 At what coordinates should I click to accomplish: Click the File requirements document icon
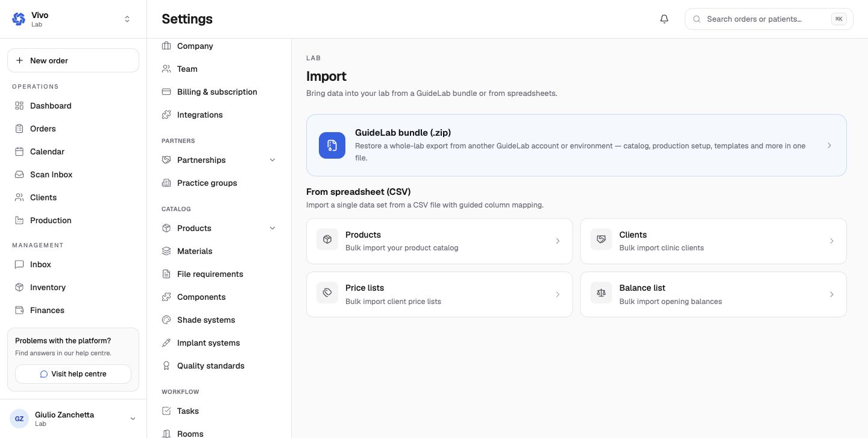[x=166, y=274]
